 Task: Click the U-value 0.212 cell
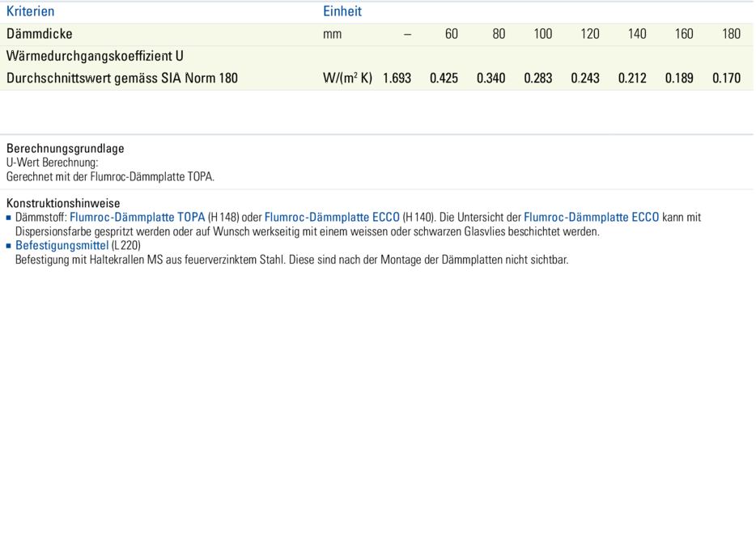coord(632,79)
